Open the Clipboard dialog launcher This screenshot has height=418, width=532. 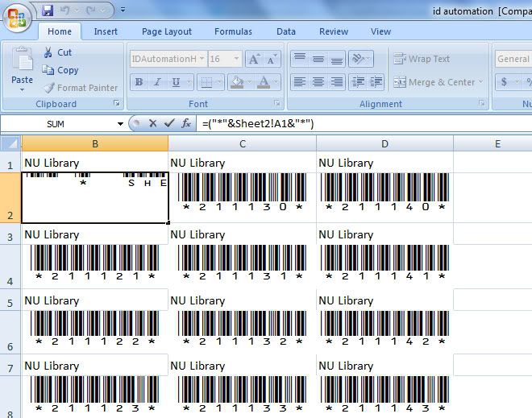click(x=117, y=103)
